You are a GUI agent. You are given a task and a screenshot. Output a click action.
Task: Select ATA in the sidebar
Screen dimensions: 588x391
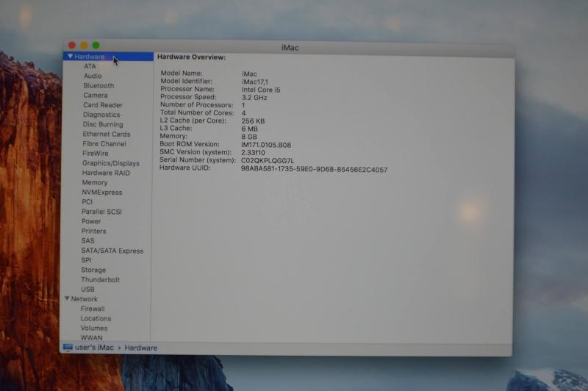[90, 66]
